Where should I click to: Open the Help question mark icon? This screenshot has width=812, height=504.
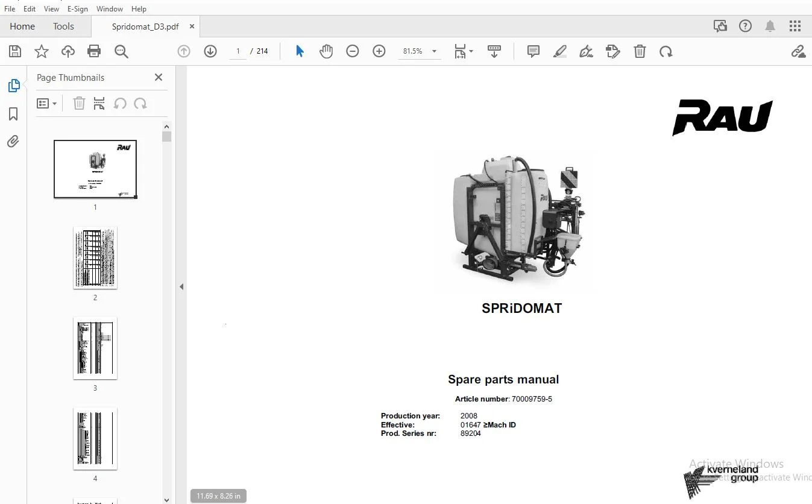[746, 26]
